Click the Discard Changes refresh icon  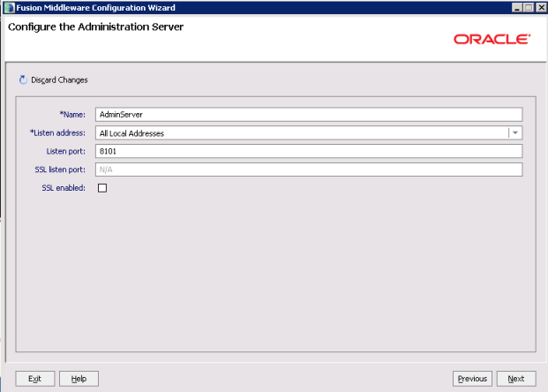(23, 79)
